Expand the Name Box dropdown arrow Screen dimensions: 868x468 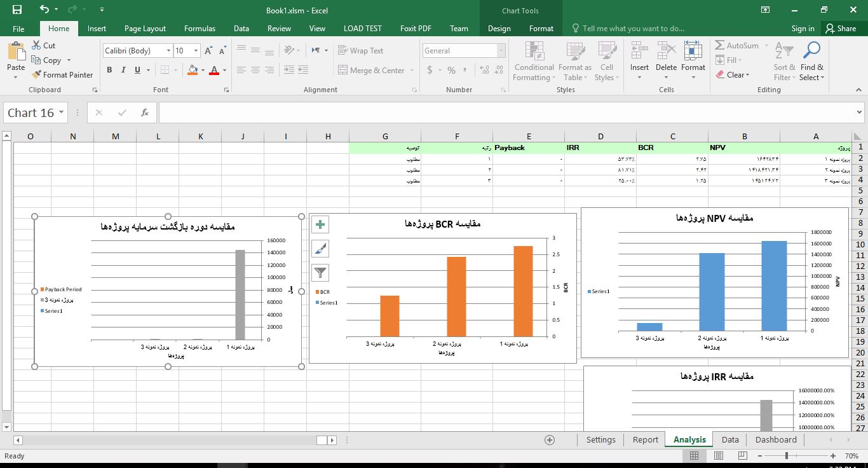[62, 113]
